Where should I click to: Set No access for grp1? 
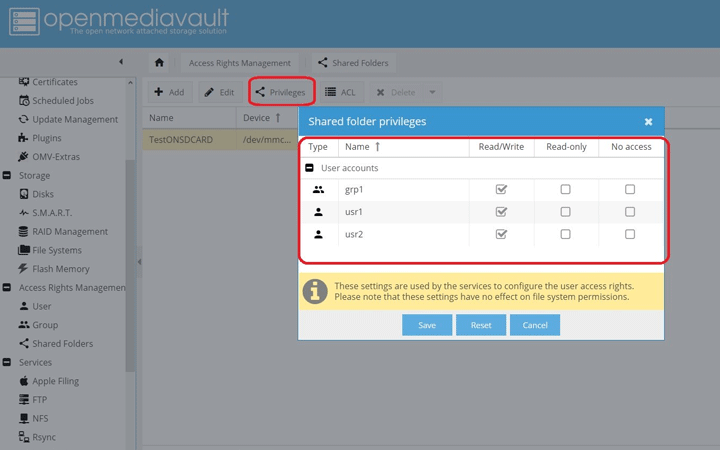(630, 189)
